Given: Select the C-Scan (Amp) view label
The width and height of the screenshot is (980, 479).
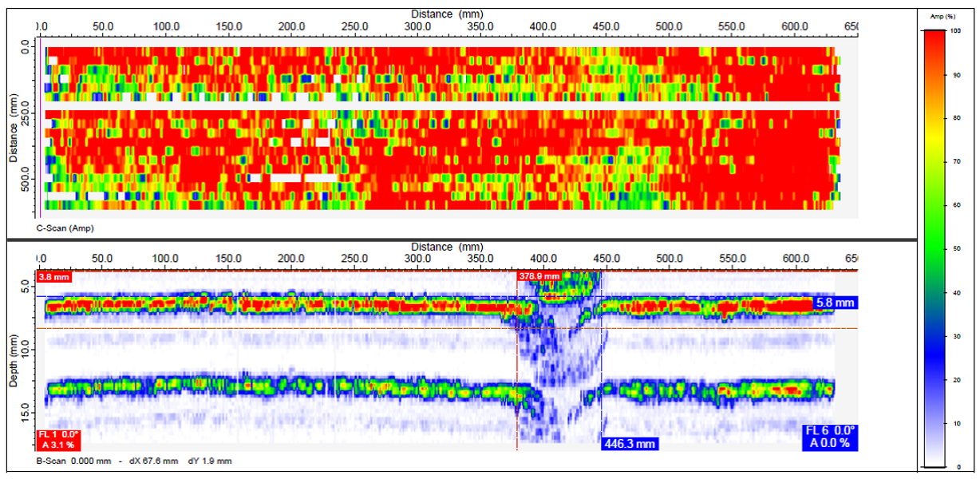Looking at the screenshot, I should (x=65, y=228).
